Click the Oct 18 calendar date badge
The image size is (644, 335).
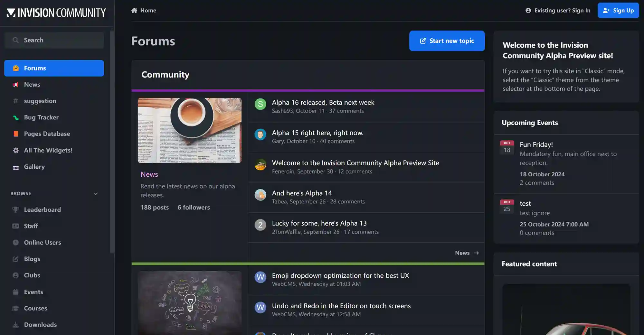pyautogui.click(x=507, y=147)
